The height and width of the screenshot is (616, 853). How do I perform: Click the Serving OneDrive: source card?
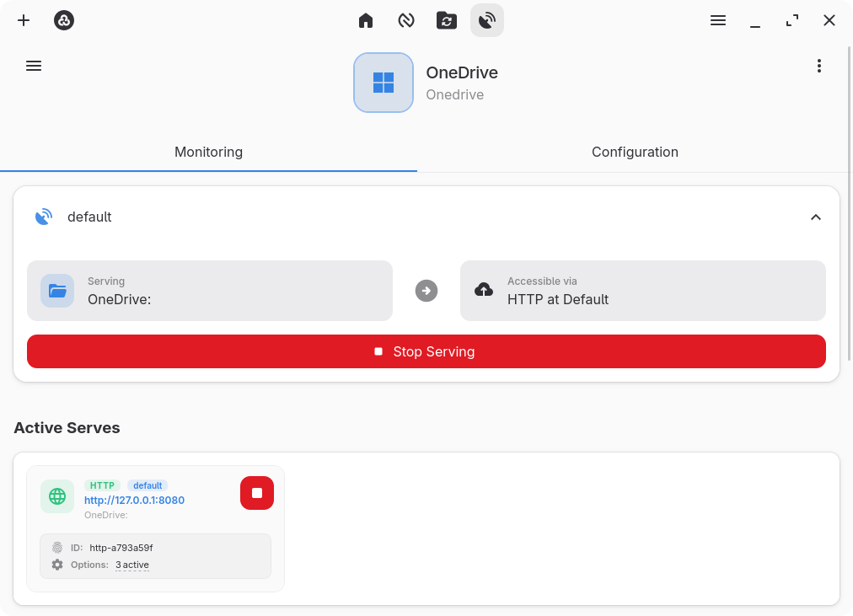(x=210, y=291)
